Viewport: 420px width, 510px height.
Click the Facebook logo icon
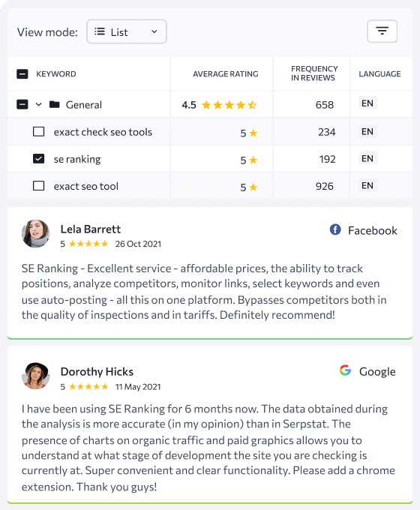pyautogui.click(x=335, y=229)
